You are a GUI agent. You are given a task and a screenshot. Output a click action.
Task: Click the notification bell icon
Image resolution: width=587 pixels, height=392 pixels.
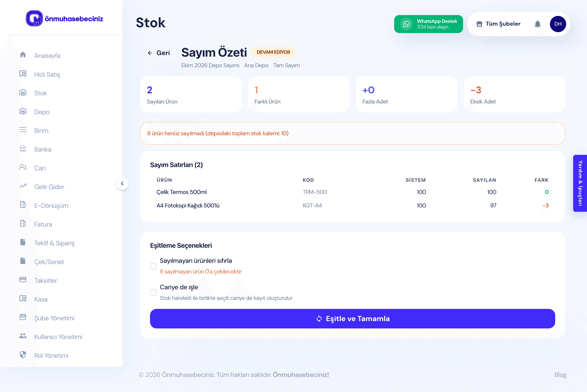click(x=537, y=24)
